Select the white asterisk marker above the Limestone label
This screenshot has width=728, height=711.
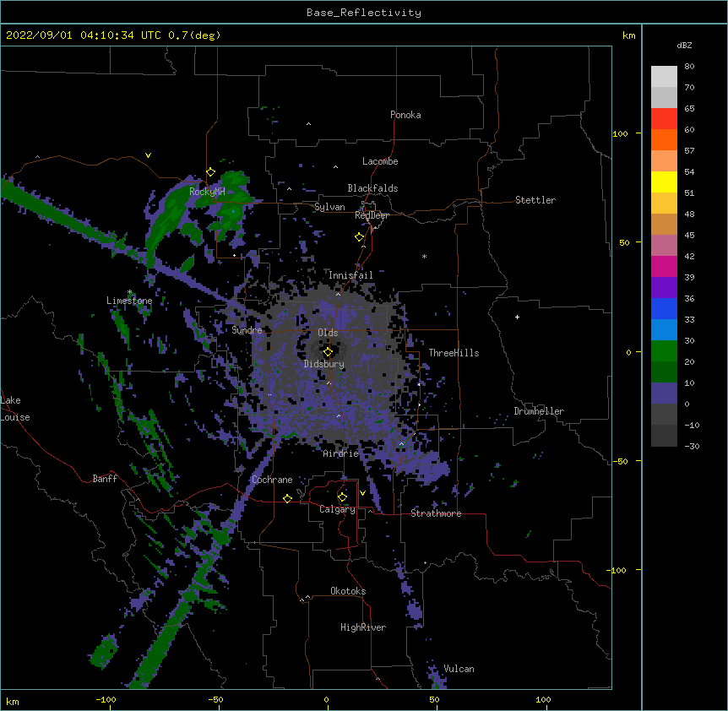click(x=130, y=292)
